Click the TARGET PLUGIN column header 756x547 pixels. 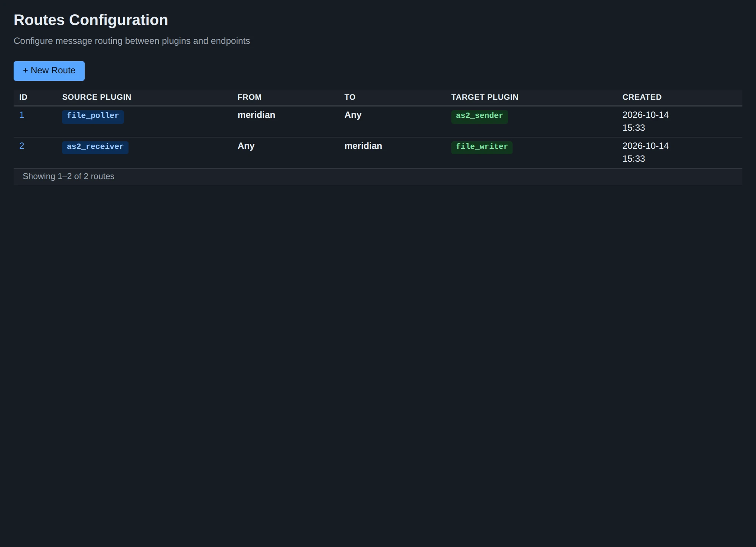(x=485, y=97)
